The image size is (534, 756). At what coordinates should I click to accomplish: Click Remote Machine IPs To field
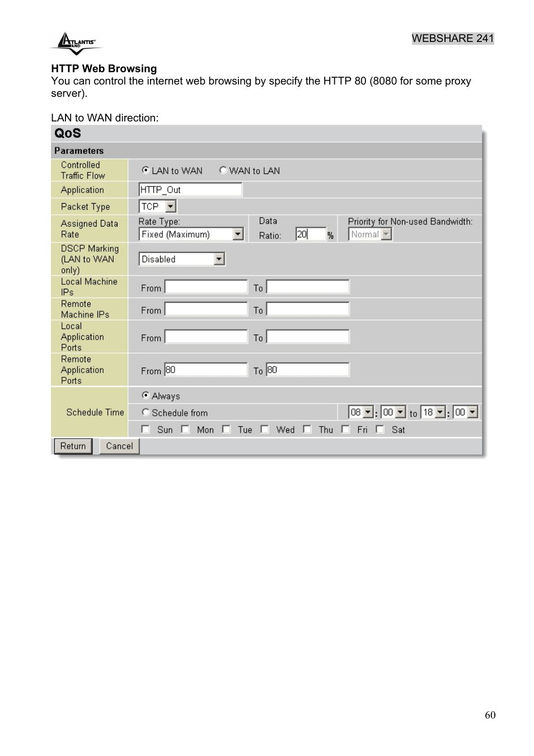(x=308, y=309)
